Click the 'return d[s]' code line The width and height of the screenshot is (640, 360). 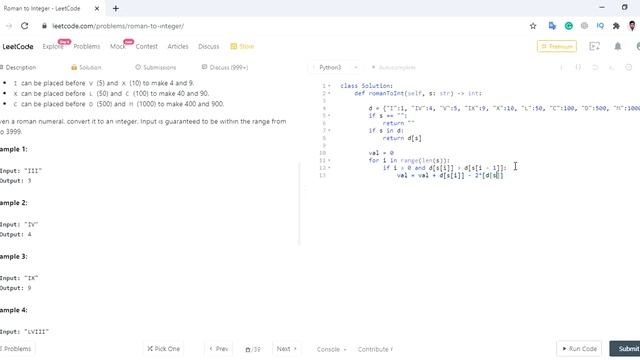(402, 138)
